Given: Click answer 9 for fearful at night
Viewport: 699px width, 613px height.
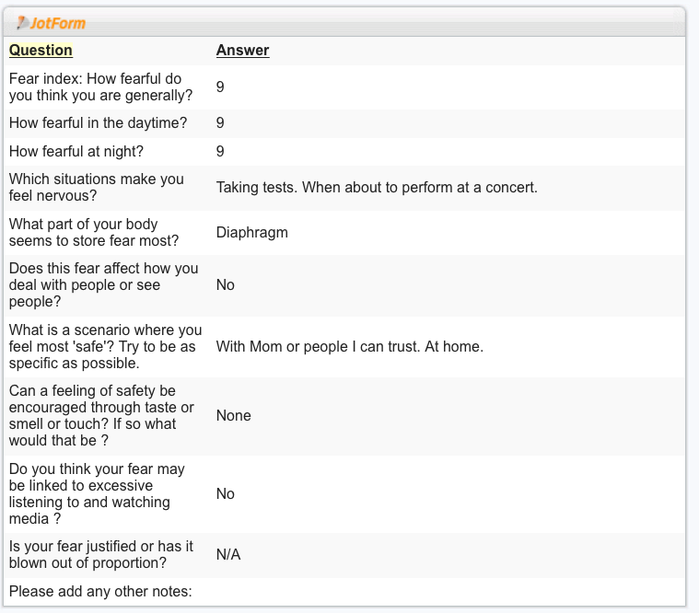Looking at the screenshot, I should tap(220, 152).
